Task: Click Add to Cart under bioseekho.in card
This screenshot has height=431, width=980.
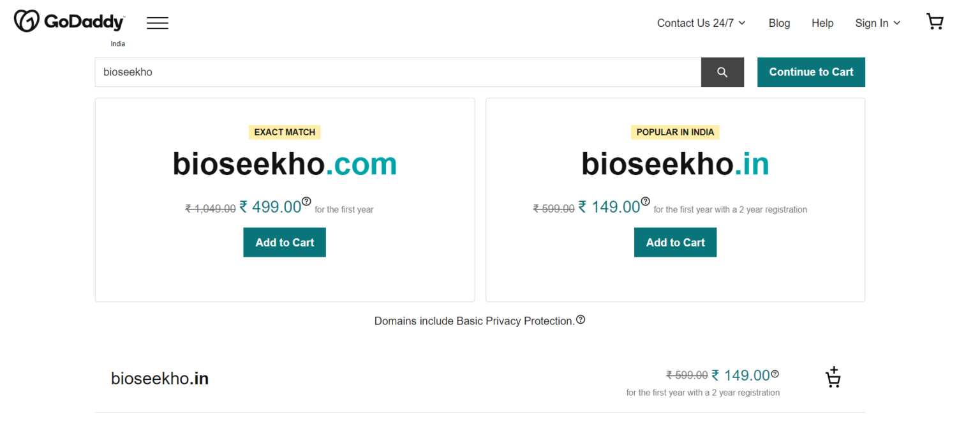Action: tap(675, 243)
